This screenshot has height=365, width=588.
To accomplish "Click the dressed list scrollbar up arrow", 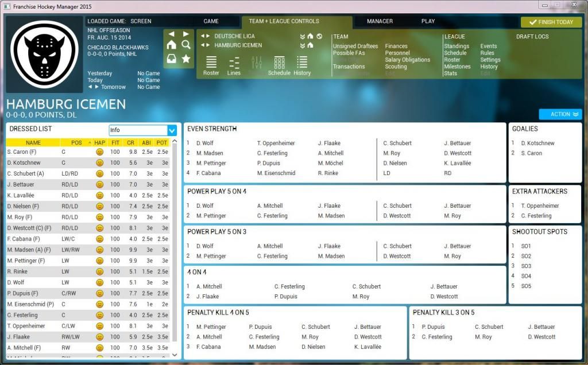I will point(175,142).
